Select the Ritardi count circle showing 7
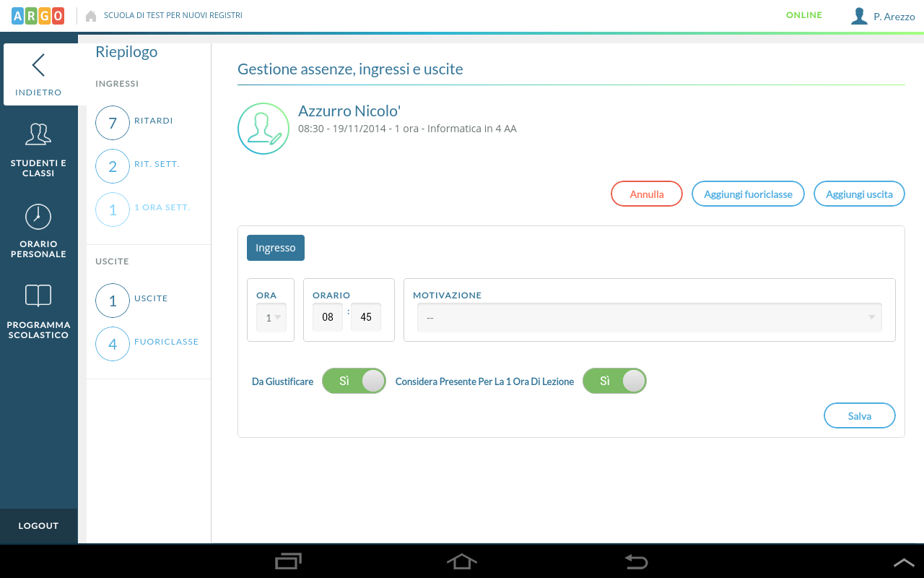The height and width of the screenshot is (578, 924). click(113, 123)
